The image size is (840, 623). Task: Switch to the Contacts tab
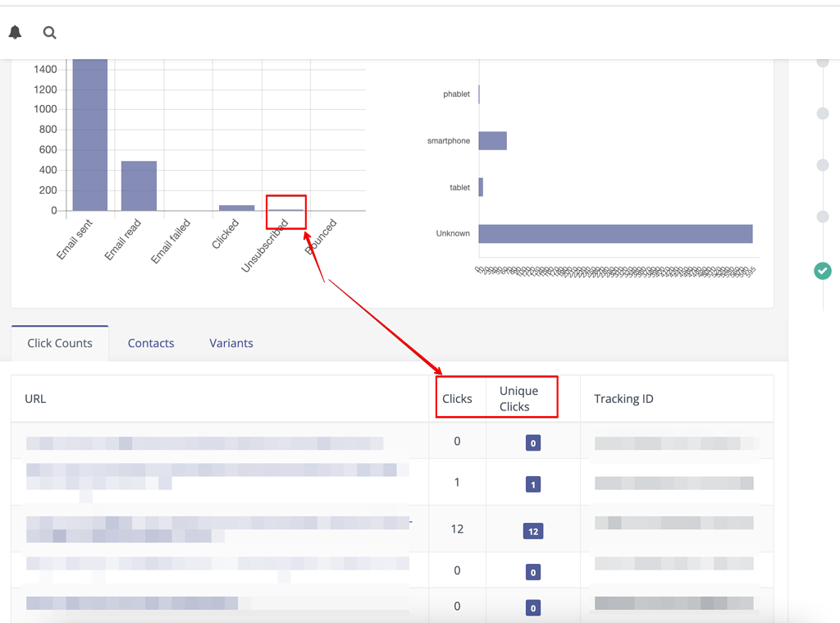coord(151,343)
